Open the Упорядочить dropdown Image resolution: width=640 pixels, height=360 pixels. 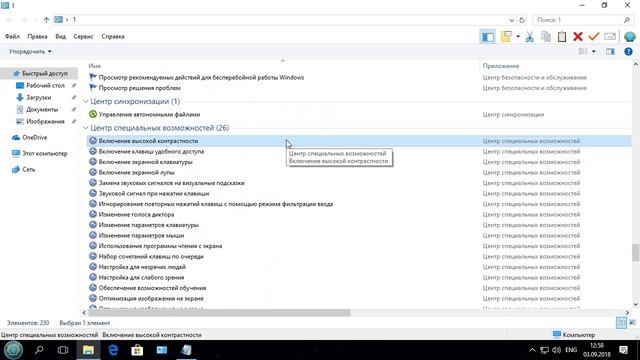(30, 51)
